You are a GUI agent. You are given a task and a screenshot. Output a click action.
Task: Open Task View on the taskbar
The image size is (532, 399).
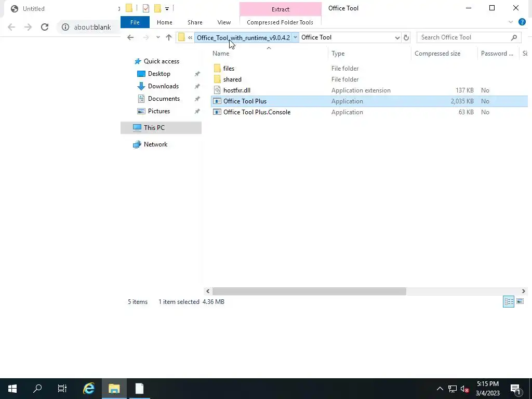click(62, 389)
